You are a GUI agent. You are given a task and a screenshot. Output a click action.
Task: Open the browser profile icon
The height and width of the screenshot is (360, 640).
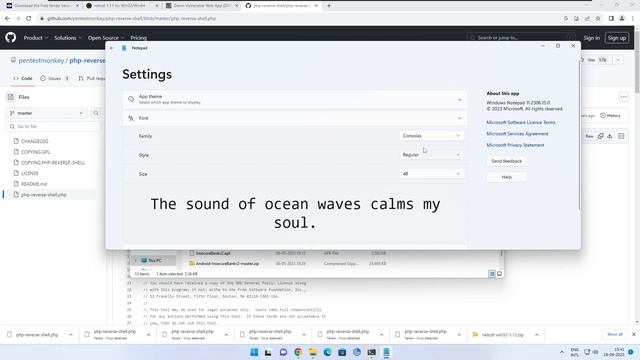tap(622, 18)
